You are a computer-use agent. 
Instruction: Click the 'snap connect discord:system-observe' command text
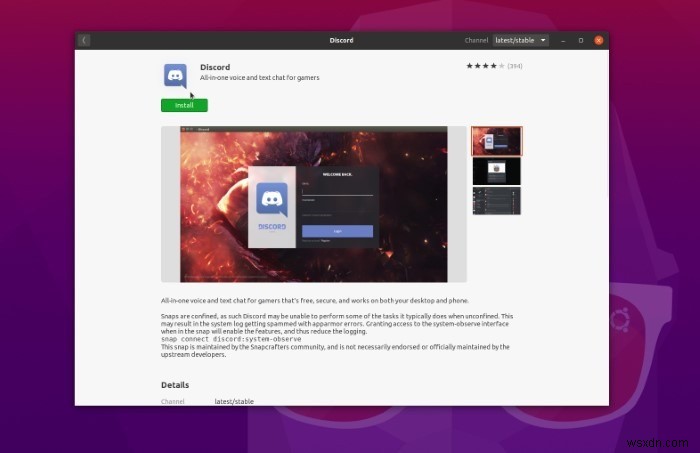231,339
